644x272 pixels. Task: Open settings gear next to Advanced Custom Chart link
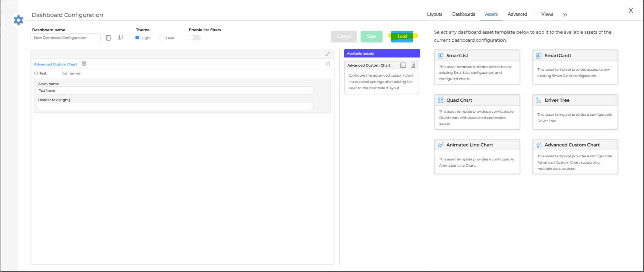click(84, 64)
